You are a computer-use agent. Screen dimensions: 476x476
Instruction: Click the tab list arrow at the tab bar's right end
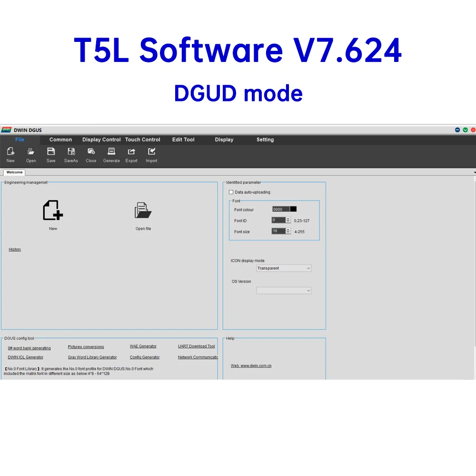pyautogui.click(x=475, y=172)
